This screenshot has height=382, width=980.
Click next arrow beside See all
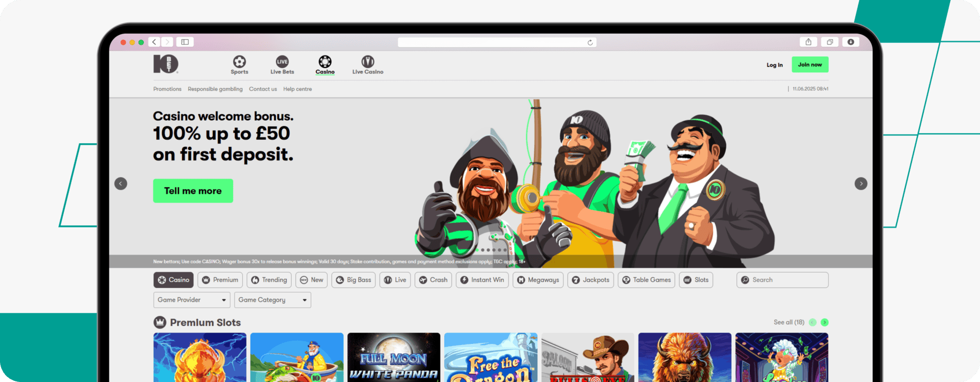(824, 322)
